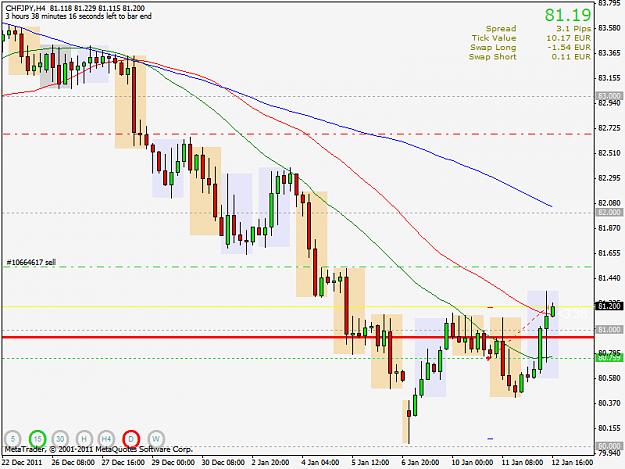Click the 10.17 EUR tick value
The height and width of the screenshot is (469, 625).
click(569, 38)
